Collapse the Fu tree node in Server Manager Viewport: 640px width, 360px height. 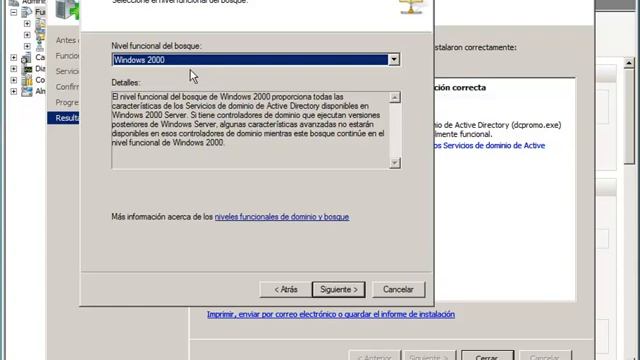click(x=13, y=12)
